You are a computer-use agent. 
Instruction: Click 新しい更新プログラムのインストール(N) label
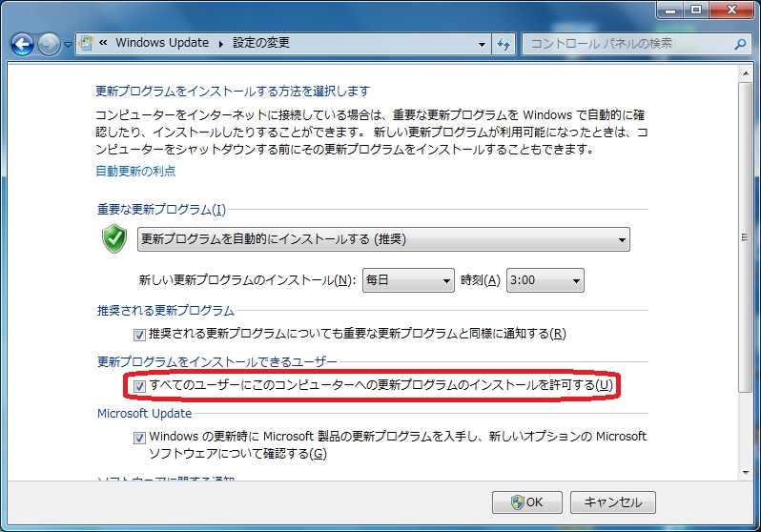coord(247,280)
